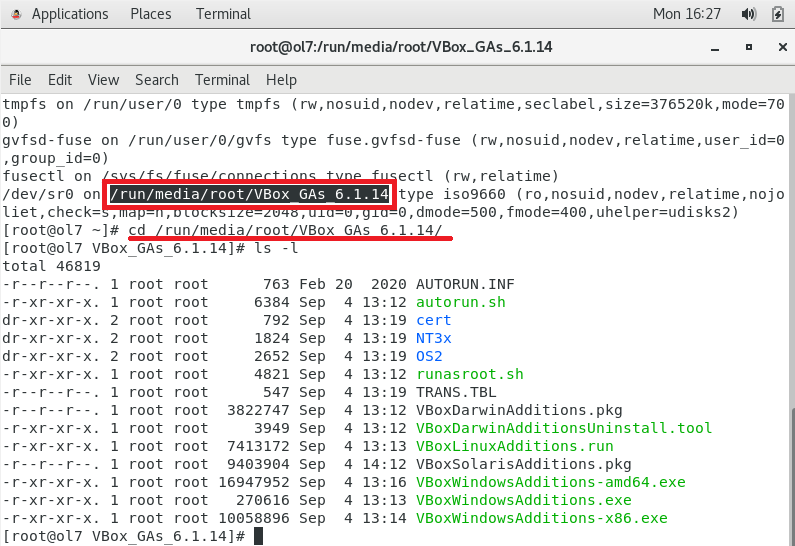Open the Terminal app menu in top panel
This screenshot has height=546, width=795.
[x=223, y=14]
